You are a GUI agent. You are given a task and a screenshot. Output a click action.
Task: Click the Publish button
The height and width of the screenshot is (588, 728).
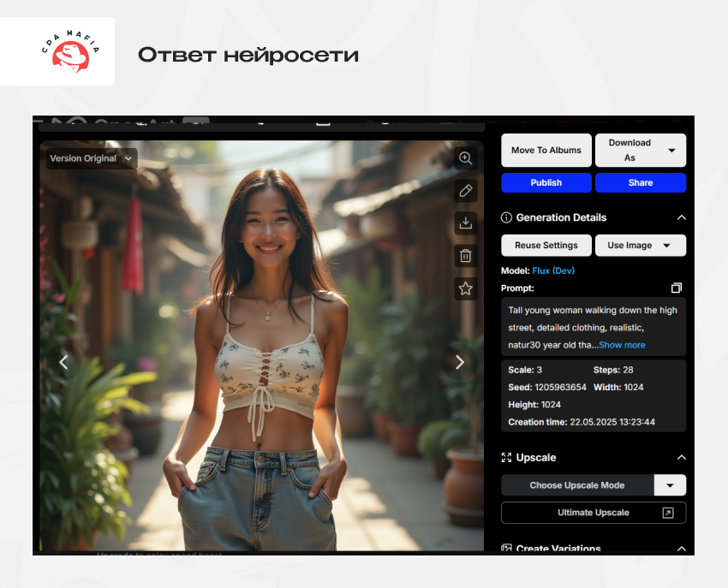[546, 182]
